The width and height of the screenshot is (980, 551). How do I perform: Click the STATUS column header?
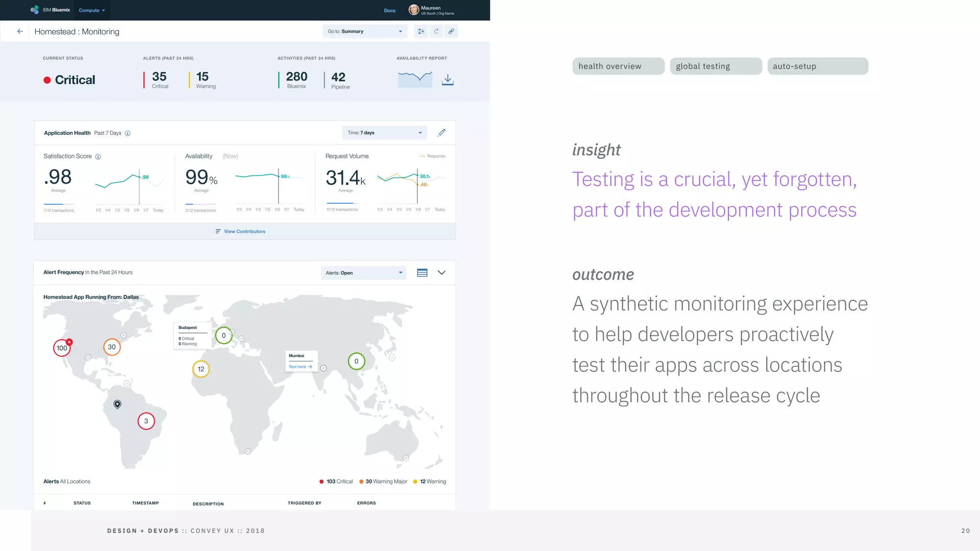click(x=82, y=503)
